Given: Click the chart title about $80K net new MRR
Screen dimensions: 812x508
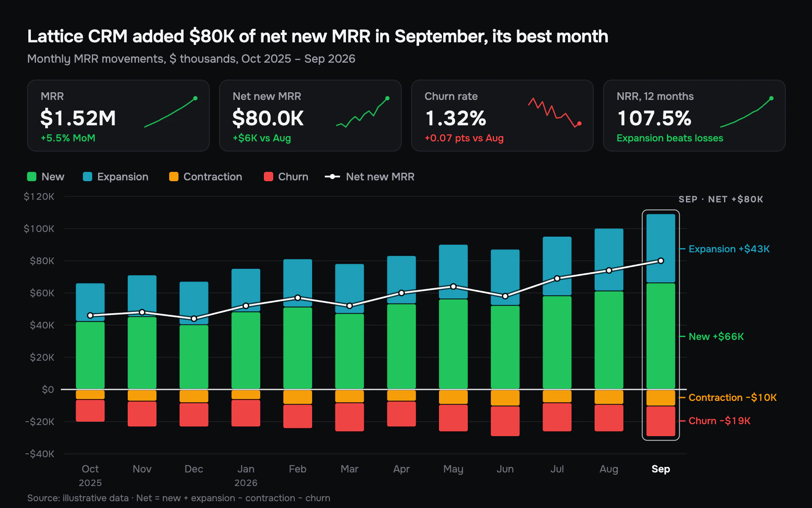Looking at the screenshot, I should (318, 36).
